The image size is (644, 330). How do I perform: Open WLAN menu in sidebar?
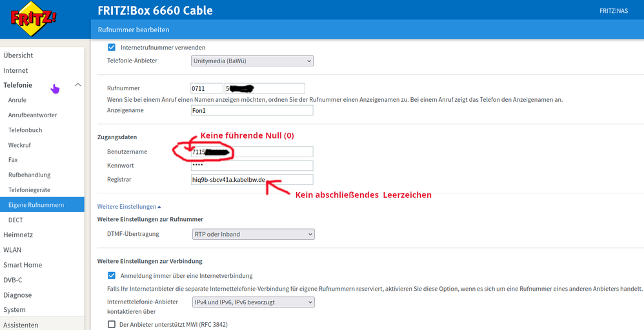(12, 249)
